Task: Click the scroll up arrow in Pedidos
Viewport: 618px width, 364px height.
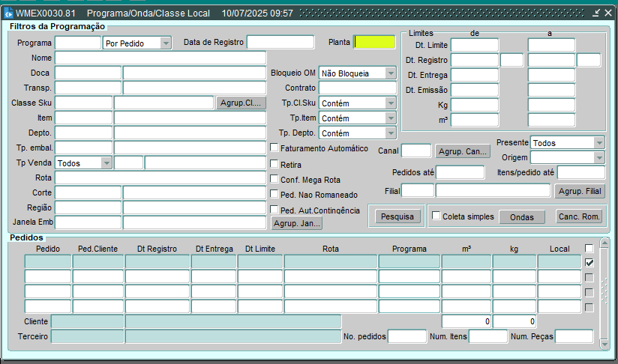Action: point(604,243)
